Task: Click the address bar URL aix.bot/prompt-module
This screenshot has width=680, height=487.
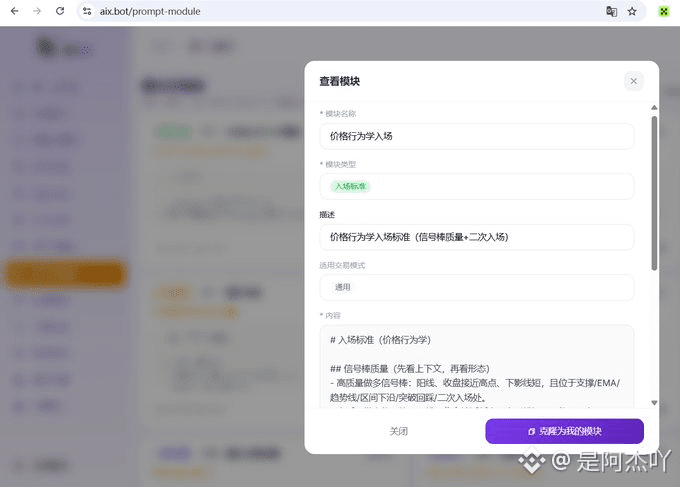Action: tap(150, 12)
